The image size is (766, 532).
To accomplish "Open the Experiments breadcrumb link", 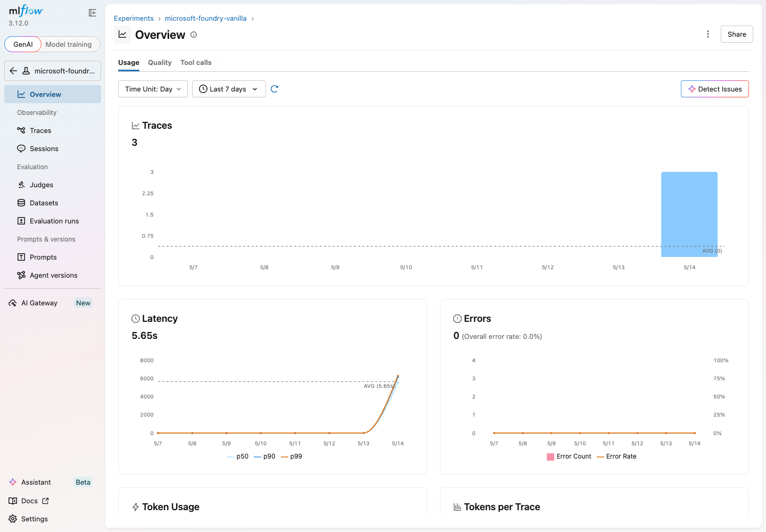I will (x=134, y=18).
